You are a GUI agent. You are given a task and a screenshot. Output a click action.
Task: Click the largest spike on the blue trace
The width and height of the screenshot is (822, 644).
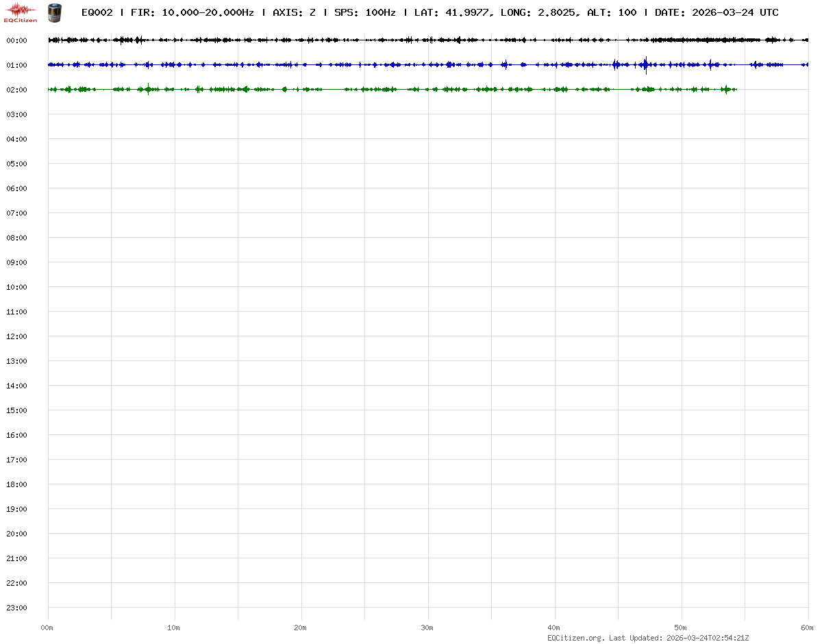coord(645,65)
